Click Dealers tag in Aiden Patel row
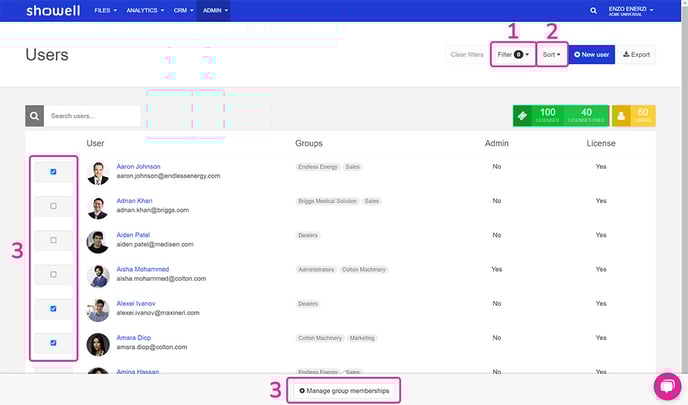Screen dimensions: 688x405 [x=308, y=235]
